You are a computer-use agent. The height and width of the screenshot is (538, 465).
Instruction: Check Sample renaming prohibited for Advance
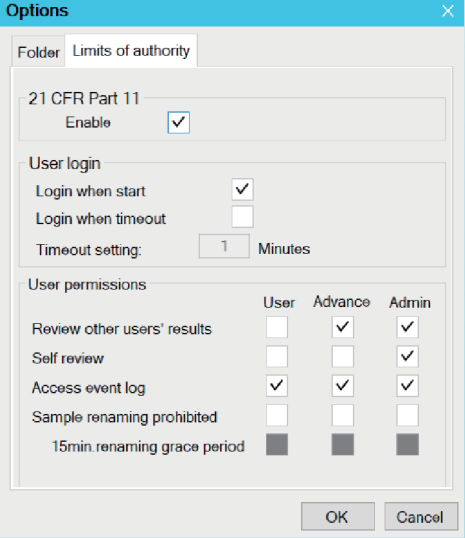pyautogui.click(x=342, y=415)
